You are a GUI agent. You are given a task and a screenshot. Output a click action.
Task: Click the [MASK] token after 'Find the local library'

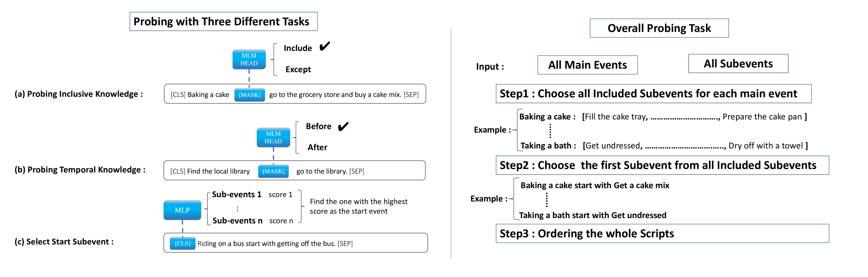(x=273, y=171)
